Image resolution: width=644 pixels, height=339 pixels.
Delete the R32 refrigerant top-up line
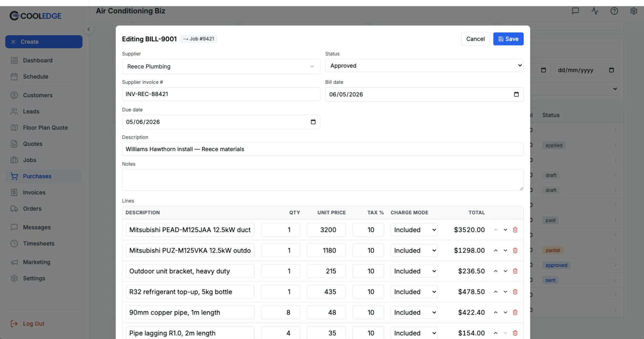(515, 292)
